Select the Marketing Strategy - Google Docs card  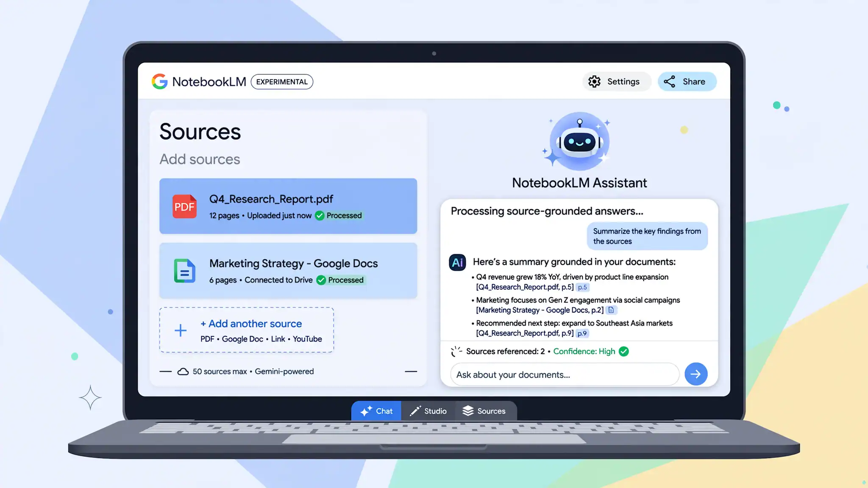288,271
